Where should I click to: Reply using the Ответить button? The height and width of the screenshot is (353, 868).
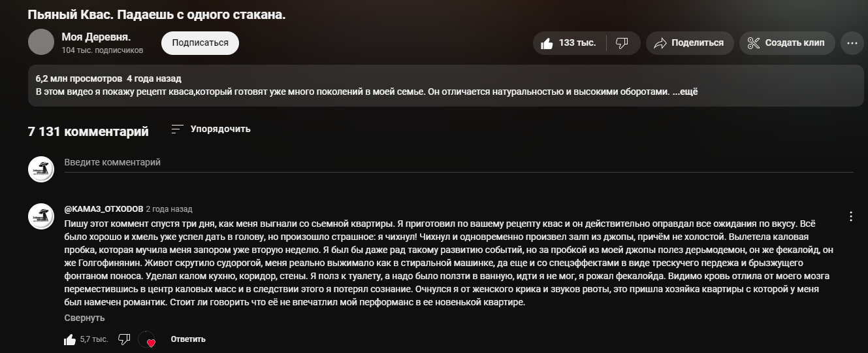pyautogui.click(x=188, y=339)
